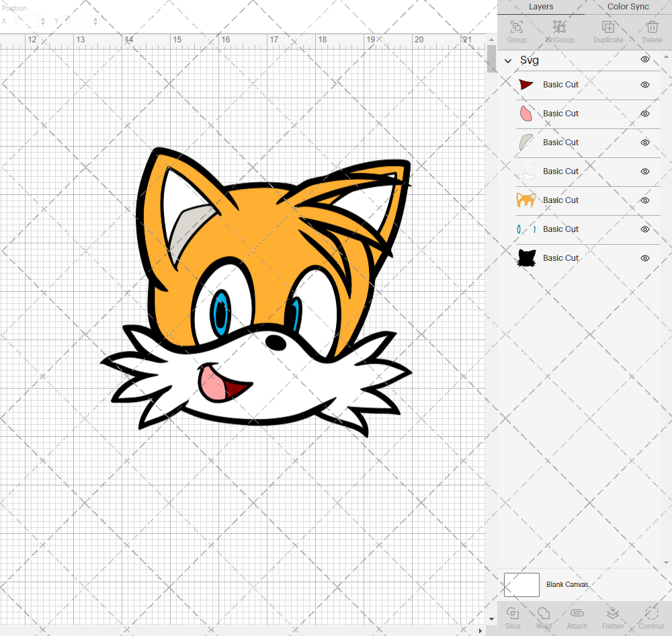Viewport: 672px width, 636px height.
Task: Open the Contour tool
Action: pyautogui.click(x=650, y=617)
